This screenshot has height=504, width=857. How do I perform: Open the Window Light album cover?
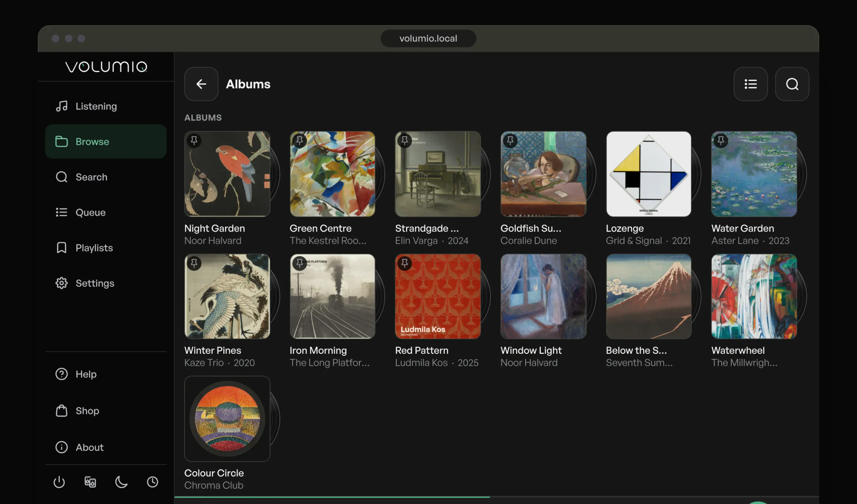point(543,296)
